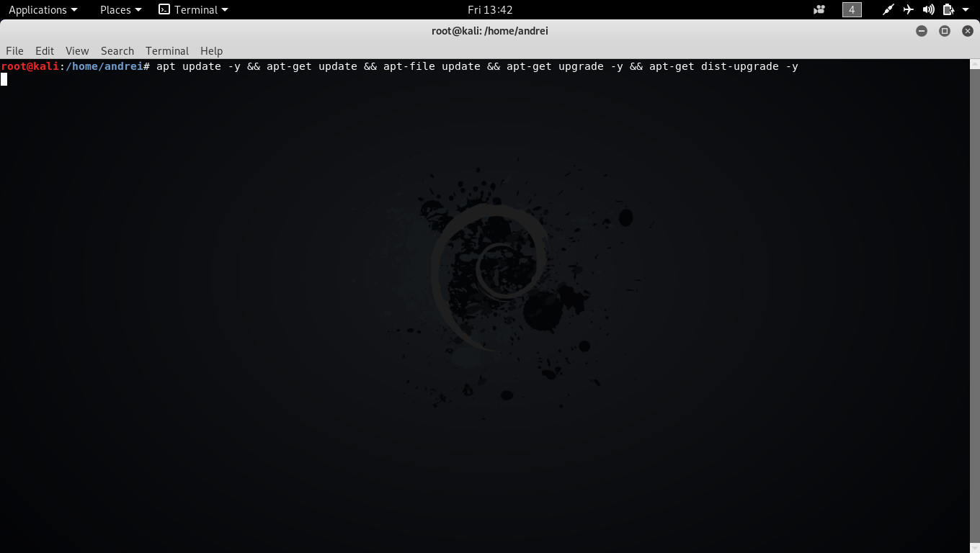Screen dimensions: 980x553
Task: Open the Terminal menu in the menu bar
Action: coord(167,50)
